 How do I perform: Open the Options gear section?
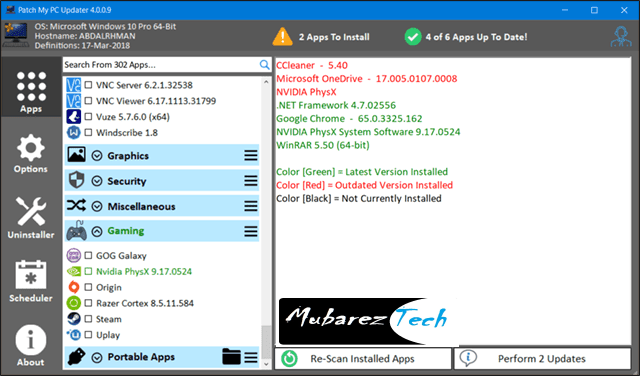(x=31, y=154)
